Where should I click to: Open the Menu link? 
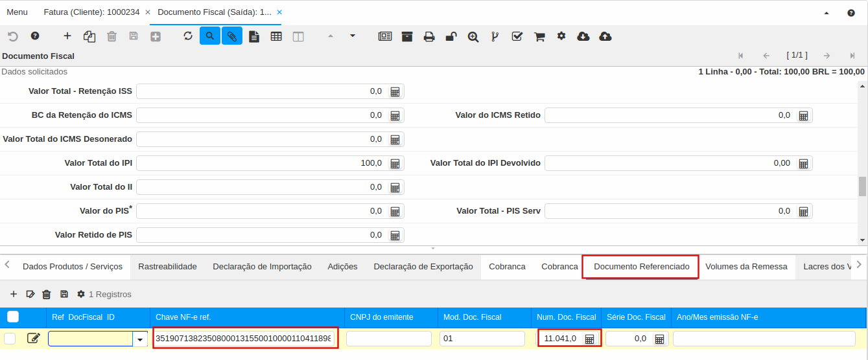coord(17,12)
